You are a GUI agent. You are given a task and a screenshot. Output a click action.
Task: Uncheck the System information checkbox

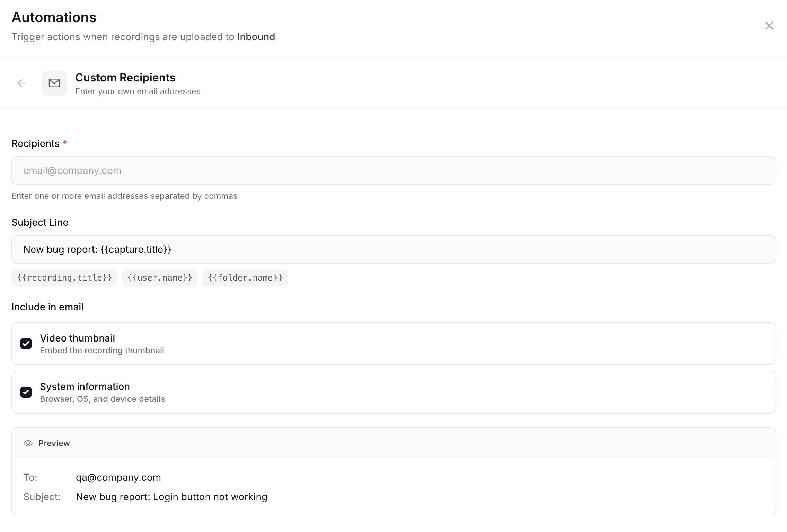26,392
